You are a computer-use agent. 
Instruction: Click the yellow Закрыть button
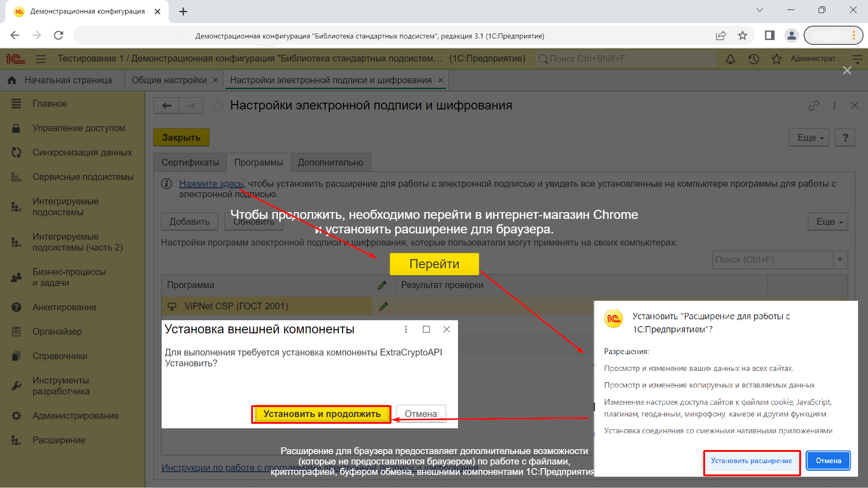[x=181, y=137]
